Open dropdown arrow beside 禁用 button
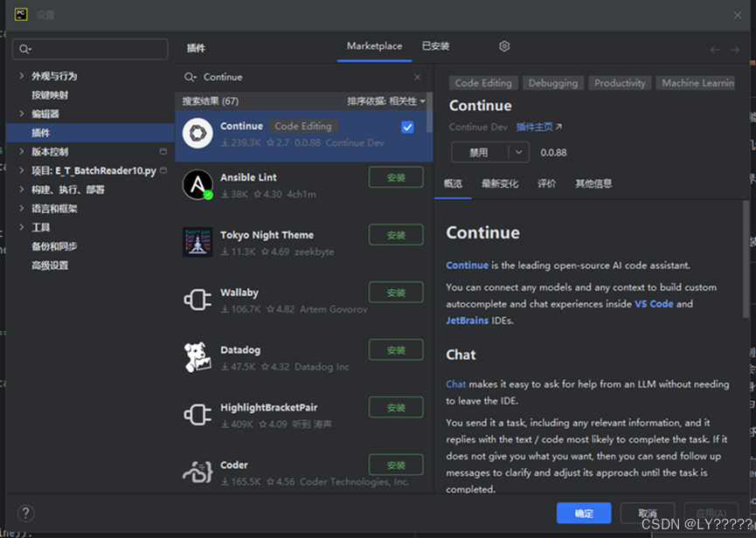Screen dimensions: 756x538 pos(519,152)
